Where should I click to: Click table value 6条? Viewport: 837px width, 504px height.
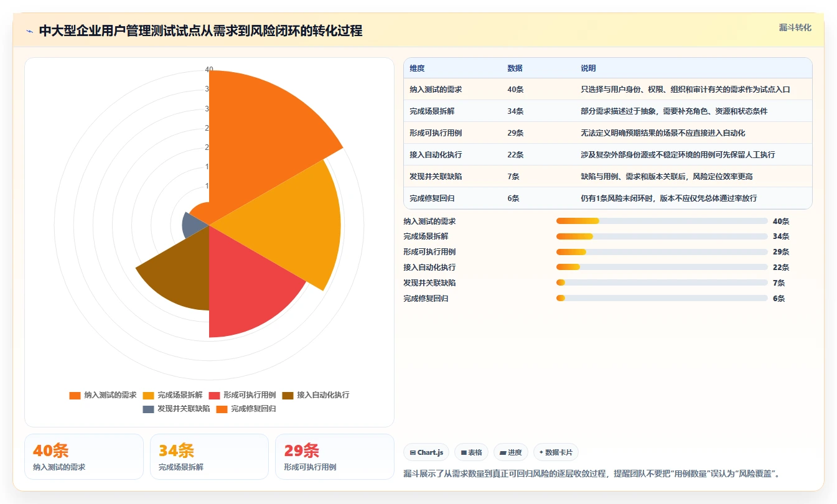pos(513,198)
